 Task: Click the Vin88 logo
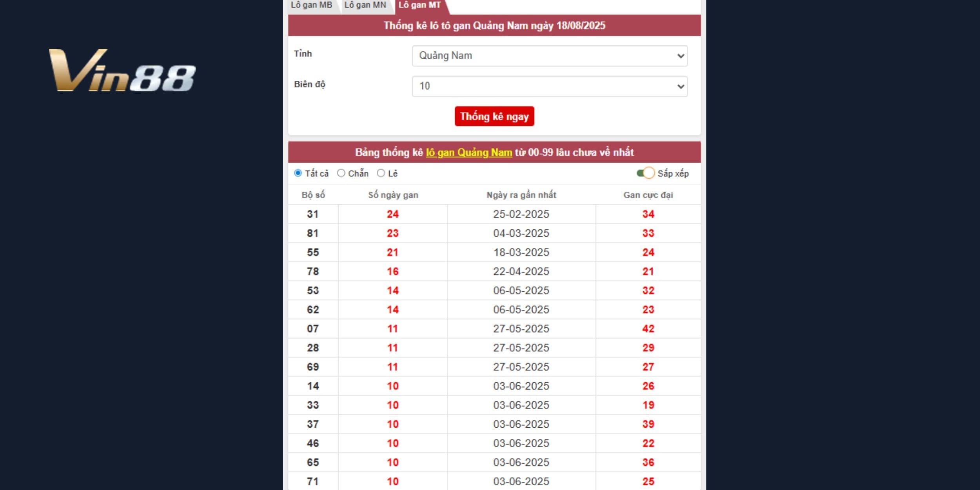122,71
